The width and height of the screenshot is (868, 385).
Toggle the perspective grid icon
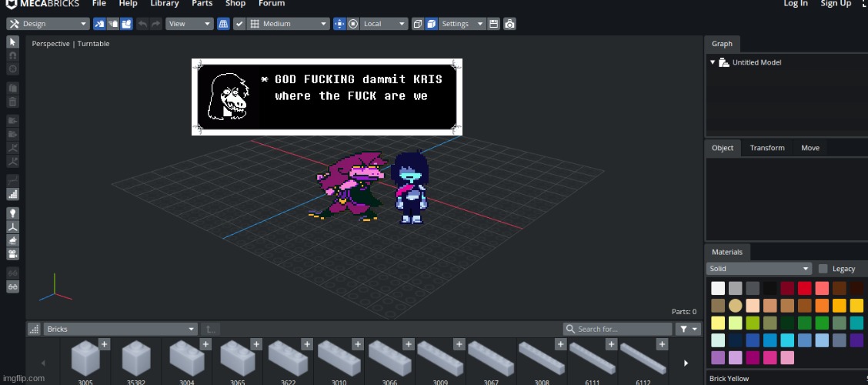[x=223, y=24]
